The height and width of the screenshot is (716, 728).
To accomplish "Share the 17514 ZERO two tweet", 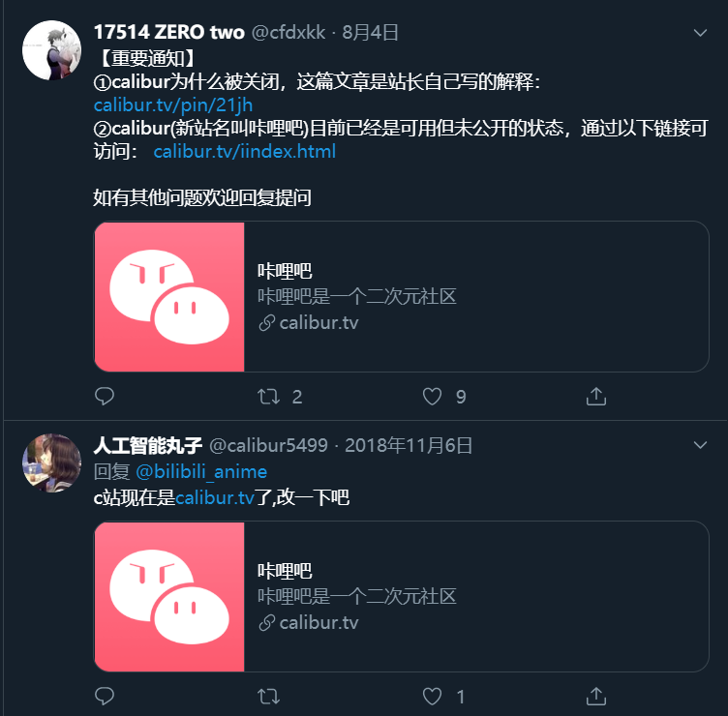I will (596, 397).
